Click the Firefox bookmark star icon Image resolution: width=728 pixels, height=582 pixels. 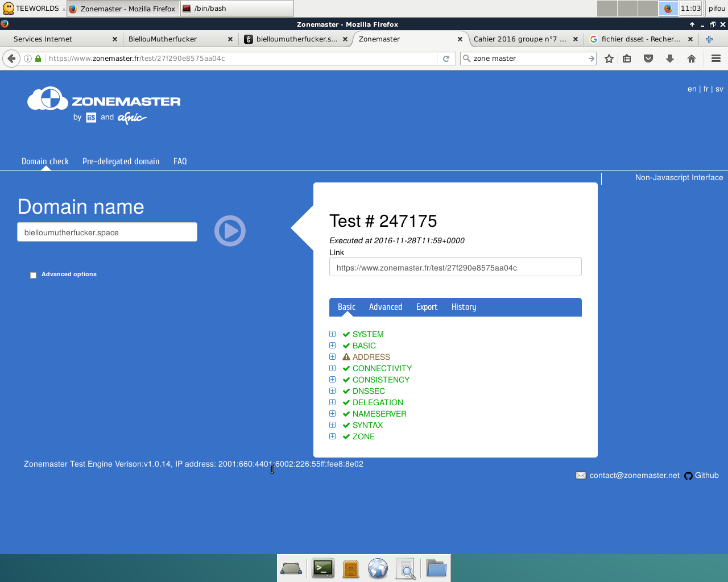click(609, 59)
